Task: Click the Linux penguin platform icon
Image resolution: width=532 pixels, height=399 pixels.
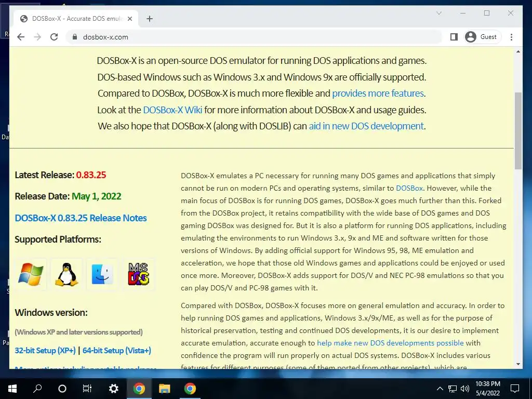Action: tap(66, 274)
